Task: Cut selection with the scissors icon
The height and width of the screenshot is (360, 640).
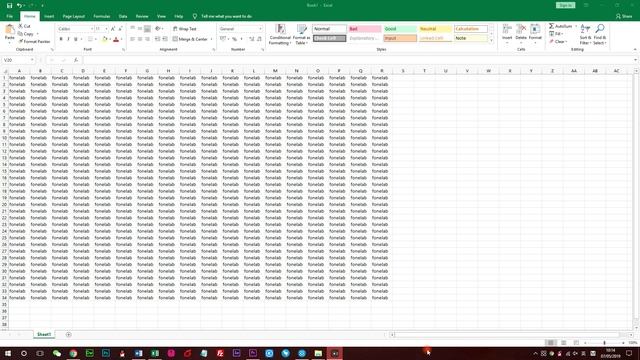Action: (24, 26)
